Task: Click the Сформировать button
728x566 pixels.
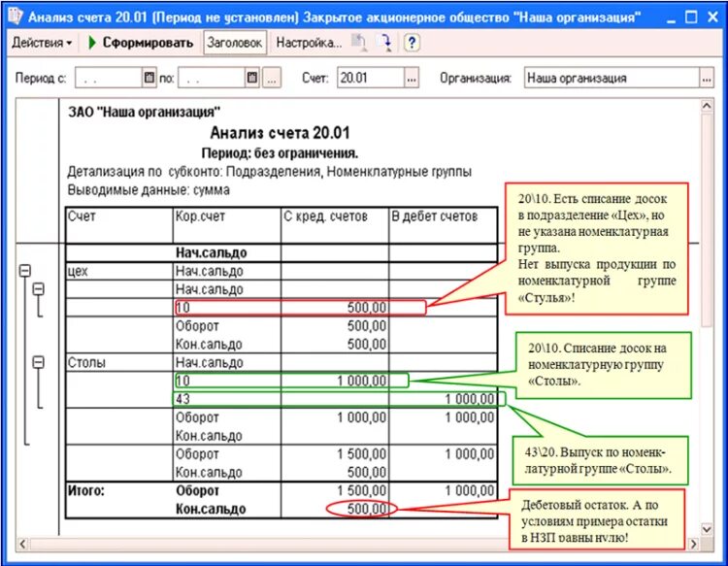Action: 141,43
